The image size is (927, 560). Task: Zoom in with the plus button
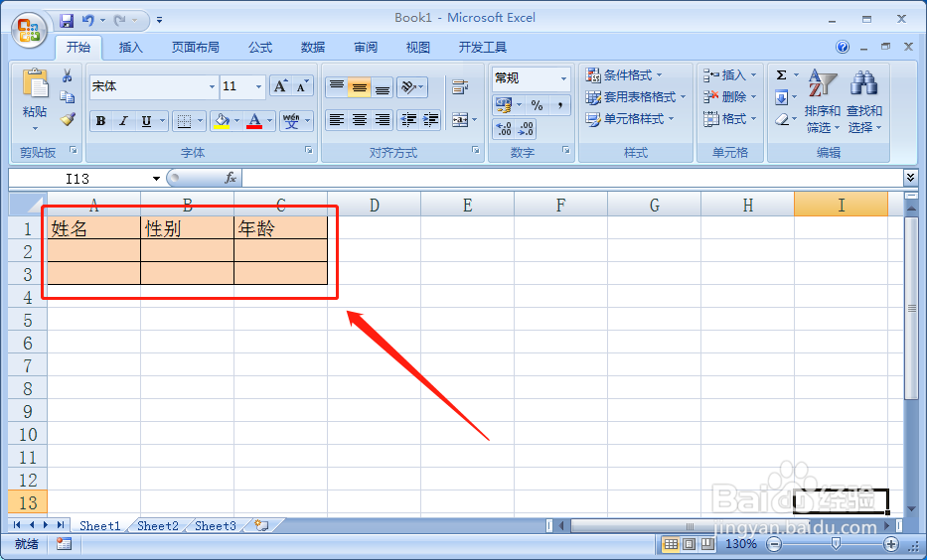point(890,544)
